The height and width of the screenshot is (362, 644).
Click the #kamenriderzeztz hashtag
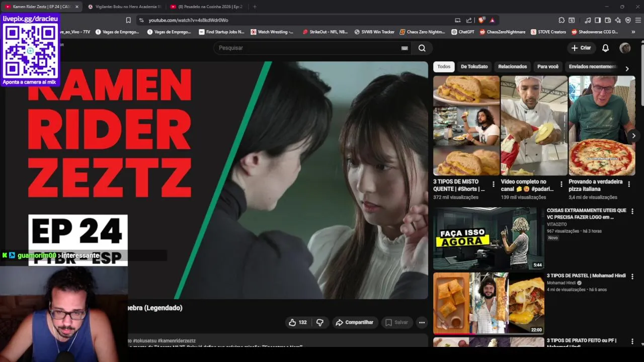[x=177, y=340]
